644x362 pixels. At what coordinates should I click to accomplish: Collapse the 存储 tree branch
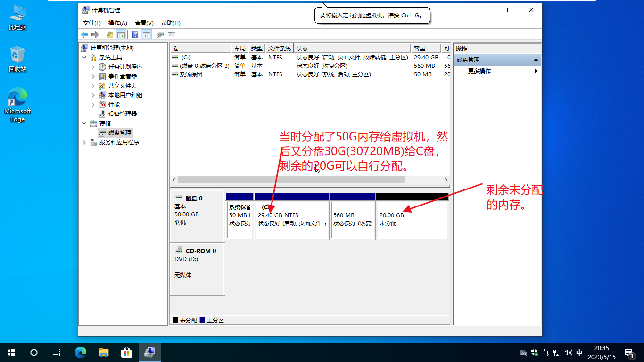coord(84,123)
